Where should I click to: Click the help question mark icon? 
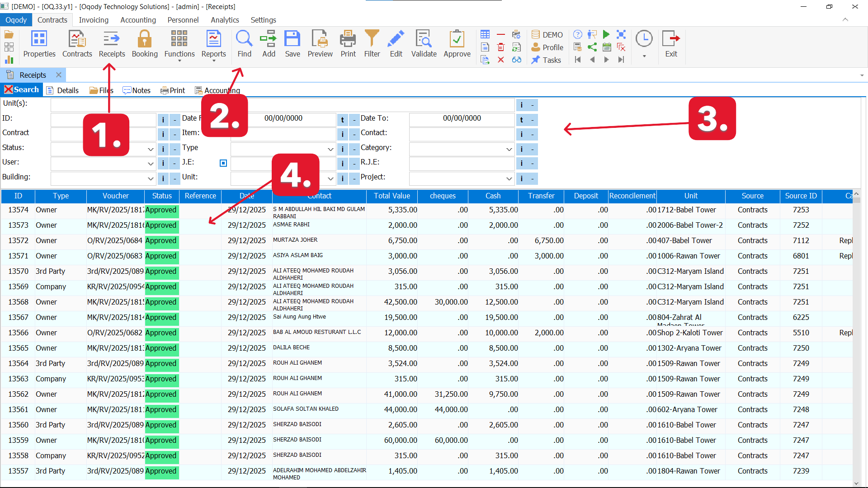[577, 34]
